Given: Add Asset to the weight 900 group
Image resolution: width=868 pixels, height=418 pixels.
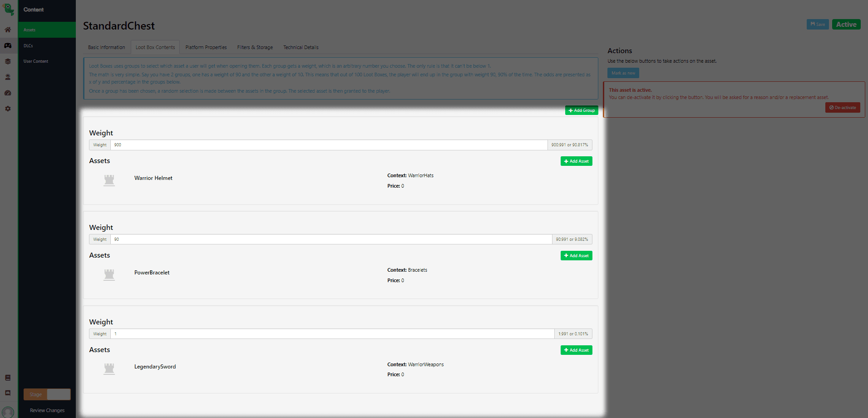Looking at the screenshot, I should coord(577,161).
